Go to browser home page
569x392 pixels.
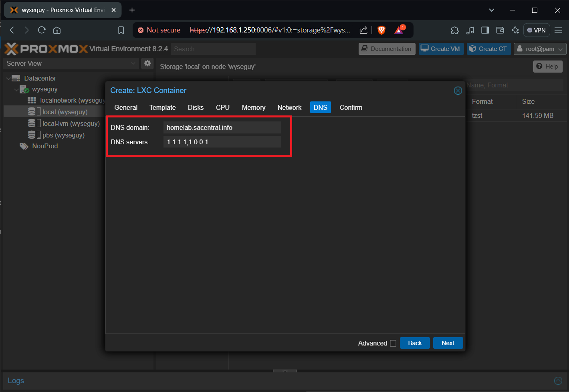click(x=57, y=30)
